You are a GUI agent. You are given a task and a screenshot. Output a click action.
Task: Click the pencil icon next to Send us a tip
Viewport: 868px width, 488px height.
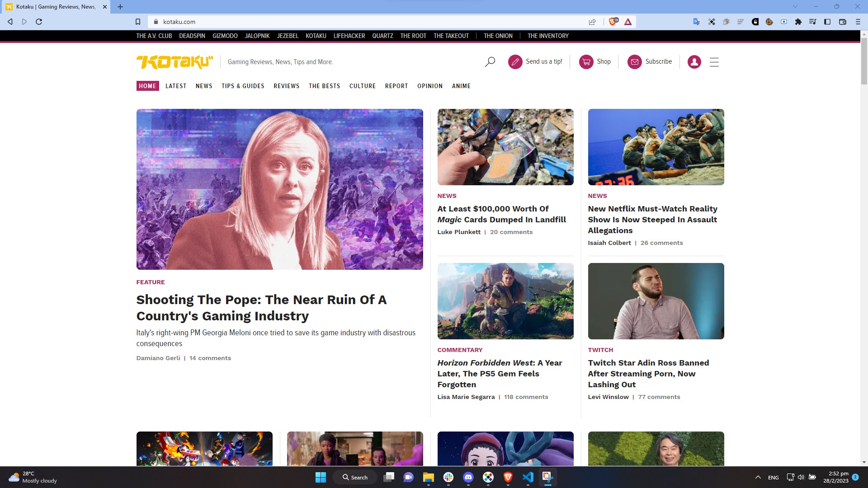[x=515, y=62]
